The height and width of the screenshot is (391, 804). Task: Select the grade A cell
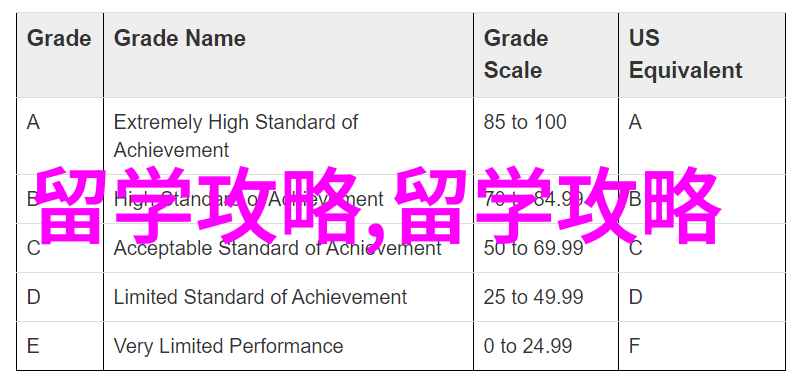coord(60,136)
